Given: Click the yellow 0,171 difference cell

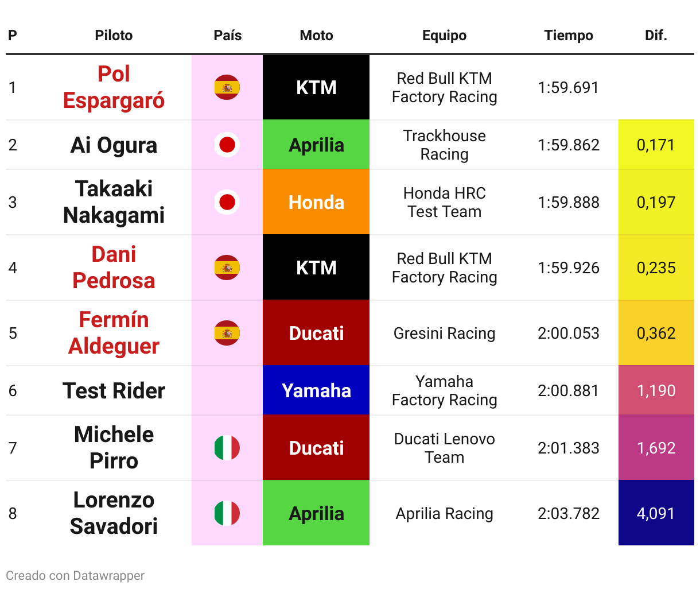Looking at the screenshot, I should pyautogui.click(x=656, y=145).
